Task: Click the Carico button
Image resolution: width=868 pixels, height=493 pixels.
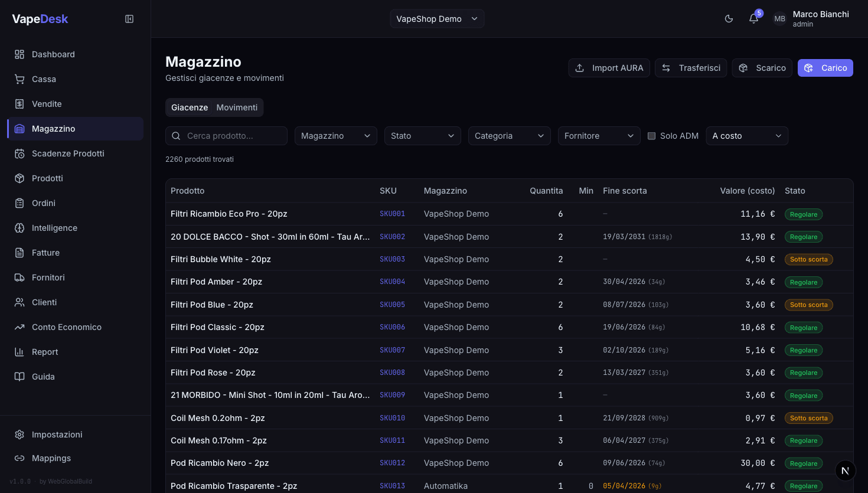Action: [825, 68]
